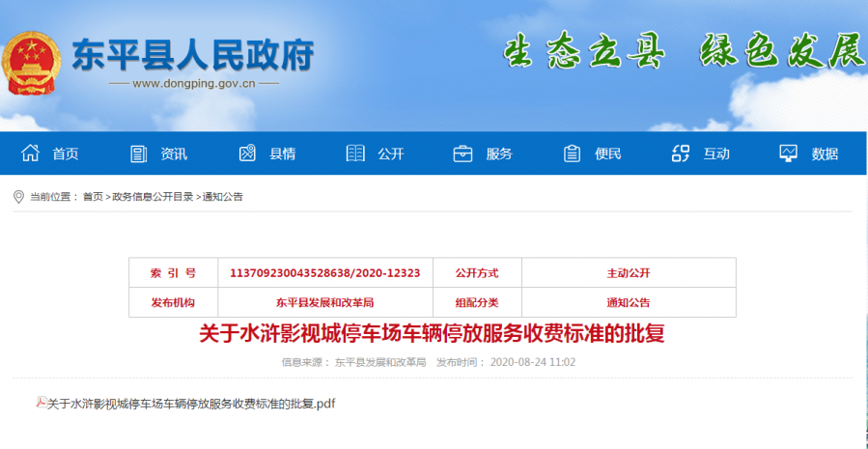868x449 pixels.
Task: Click the 通知公告 table cell
Action: click(x=629, y=303)
